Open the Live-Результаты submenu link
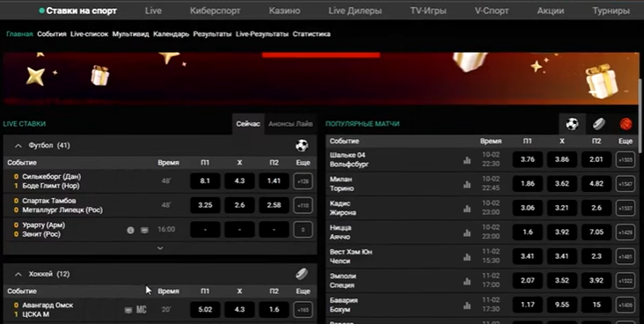 (262, 34)
